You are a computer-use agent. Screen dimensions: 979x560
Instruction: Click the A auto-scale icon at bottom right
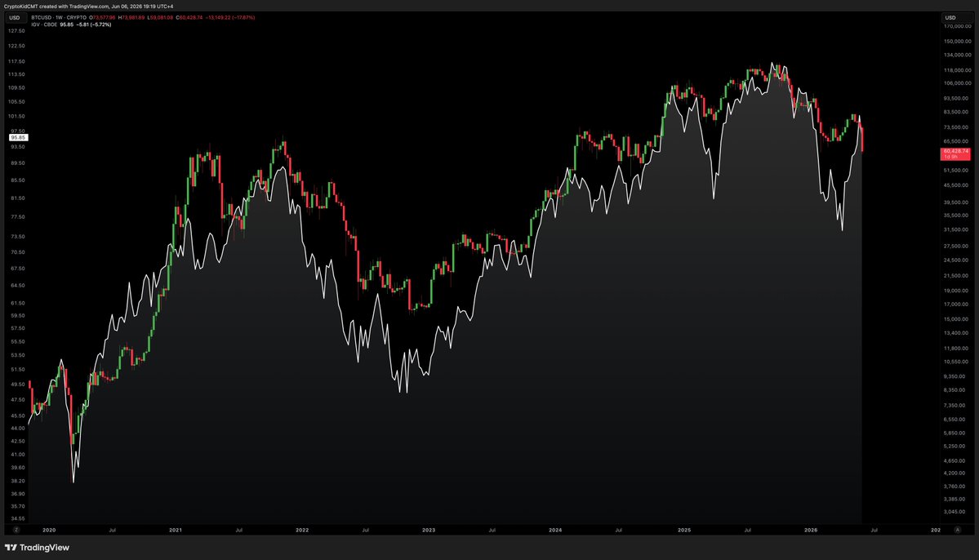(x=957, y=530)
